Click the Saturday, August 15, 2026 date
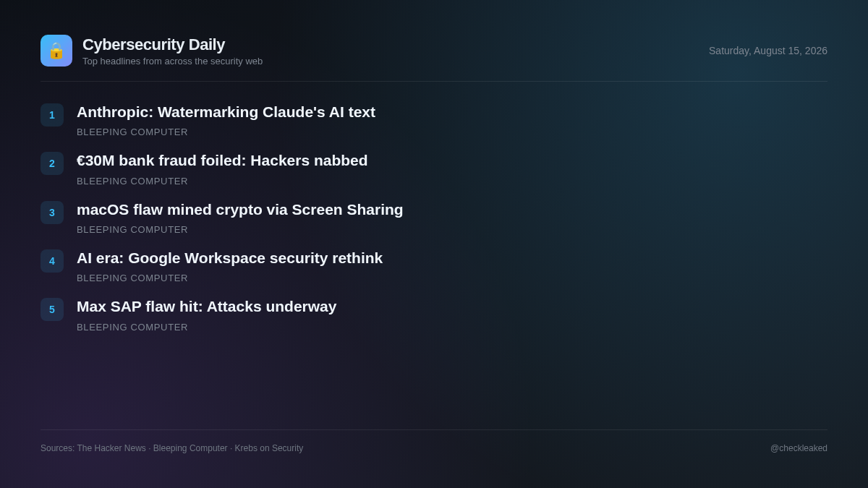 point(768,51)
